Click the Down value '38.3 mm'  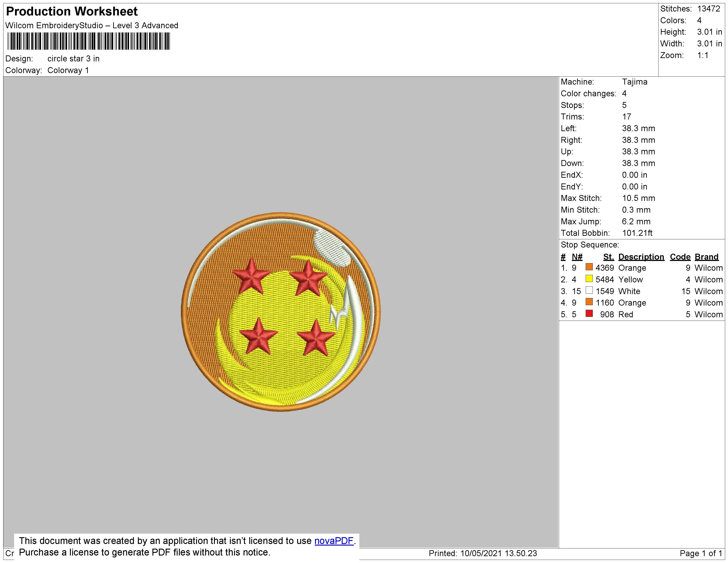[638, 163]
